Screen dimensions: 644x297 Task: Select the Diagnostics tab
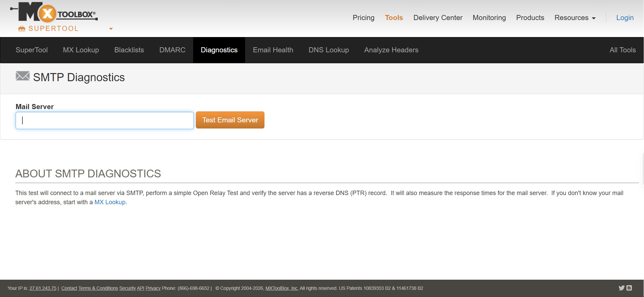(219, 50)
